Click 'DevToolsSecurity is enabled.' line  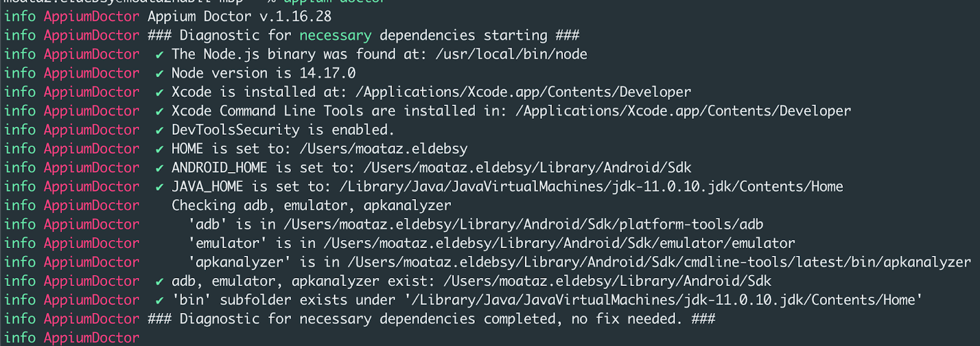click(283, 130)
